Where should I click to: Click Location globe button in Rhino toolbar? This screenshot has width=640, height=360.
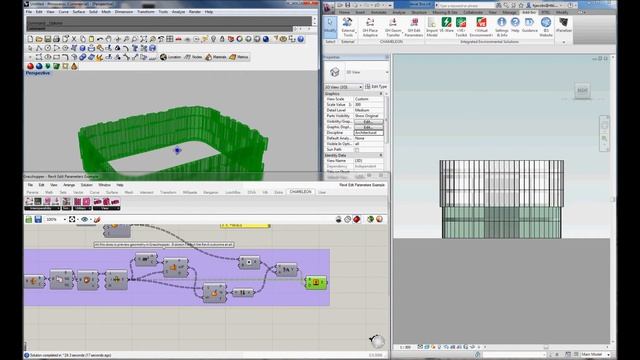[x=171, y=57]
